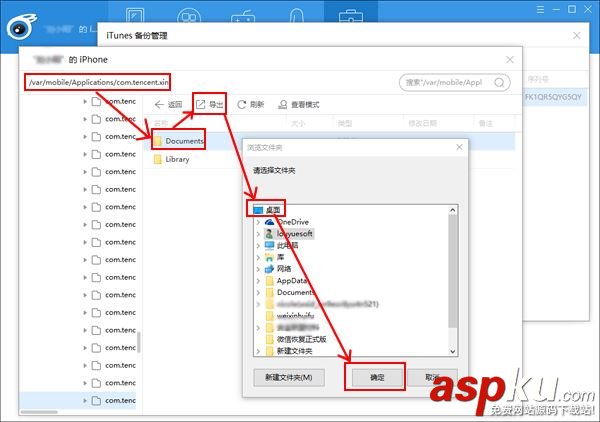Open the ringtone bell tab in top navigation

click(297, 15)
